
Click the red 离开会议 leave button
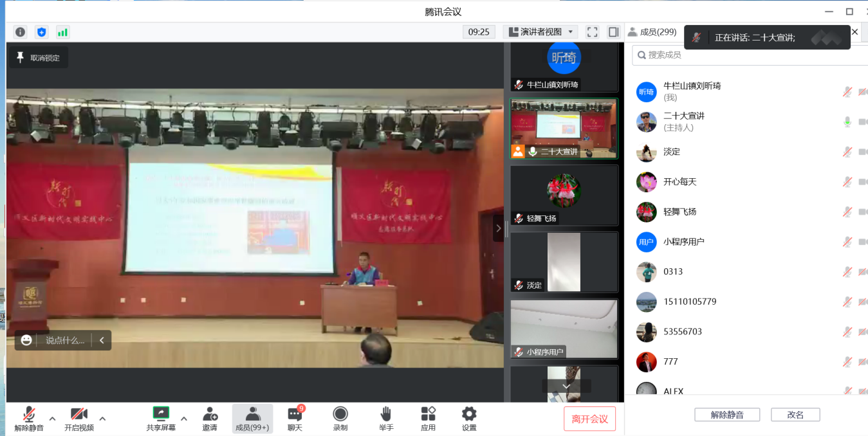[x=589, y=419]
